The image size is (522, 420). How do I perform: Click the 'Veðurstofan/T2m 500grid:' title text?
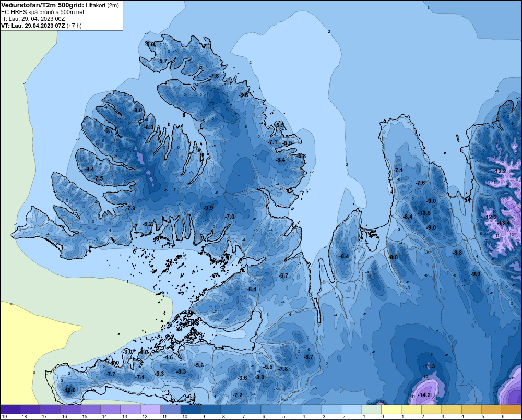click(43, 5)
